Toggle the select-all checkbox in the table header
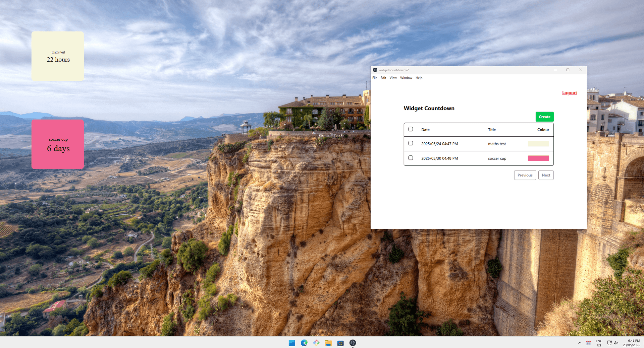This screenshot has height=348, width=644. (x=411, y=129)
